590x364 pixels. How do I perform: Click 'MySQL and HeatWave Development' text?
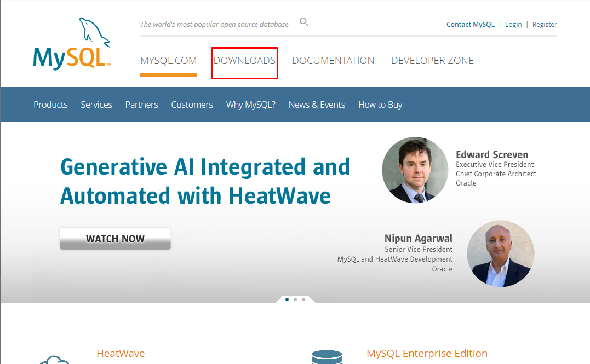tap(395, 259)
